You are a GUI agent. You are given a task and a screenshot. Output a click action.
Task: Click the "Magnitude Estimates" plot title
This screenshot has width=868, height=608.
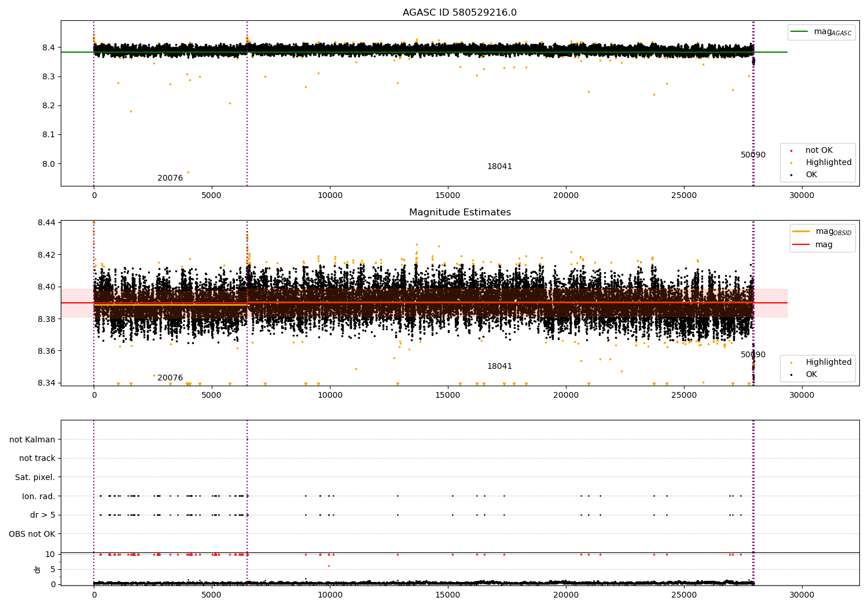click(x=460, y=213)
